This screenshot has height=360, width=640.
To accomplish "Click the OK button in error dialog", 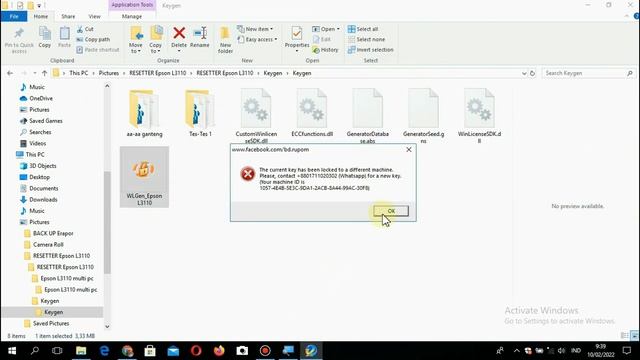I will [x=391, y=211].
